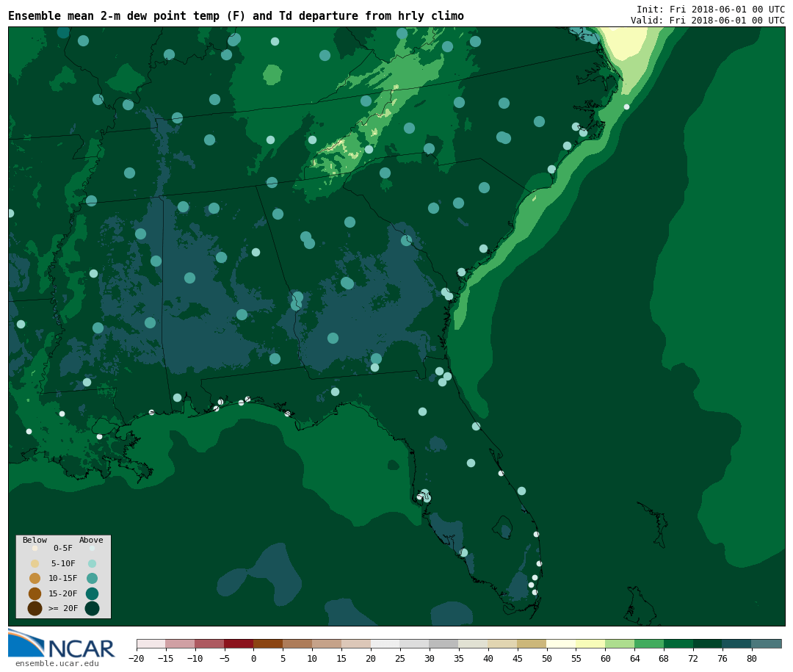Select the beige swatch between 40 and 45
793x672 pixels.
[x=503, y=644]
